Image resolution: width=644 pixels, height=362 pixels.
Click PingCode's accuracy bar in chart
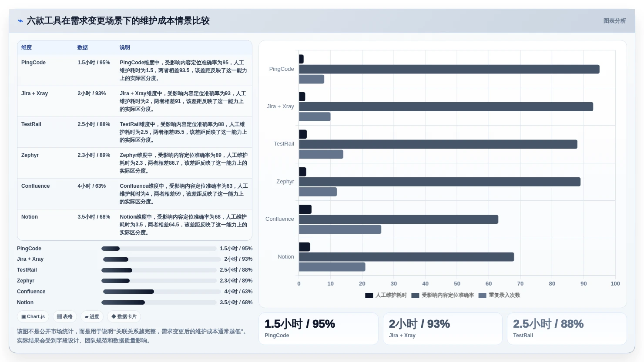point(449,69)
